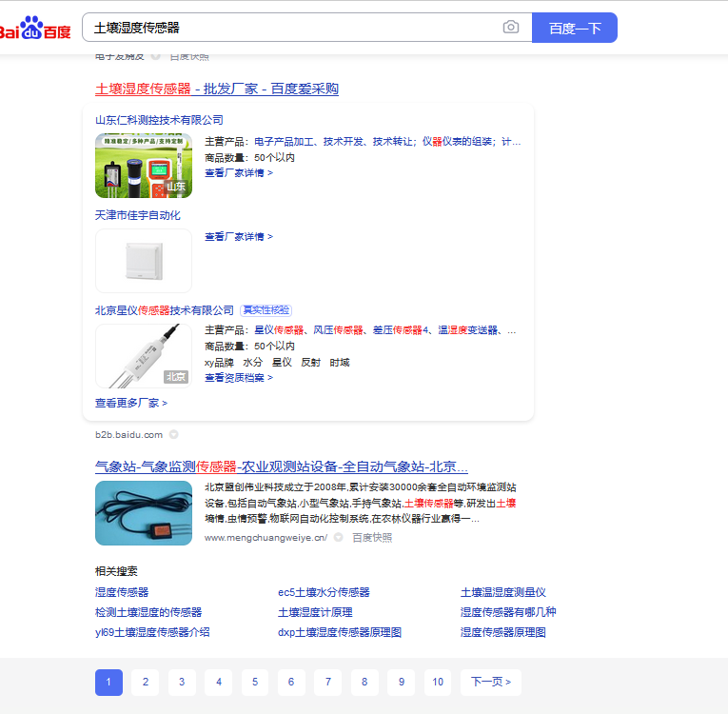Open 天津市佳宇自动化 company link
Screen dimensions: 728x714
point(137,215)
